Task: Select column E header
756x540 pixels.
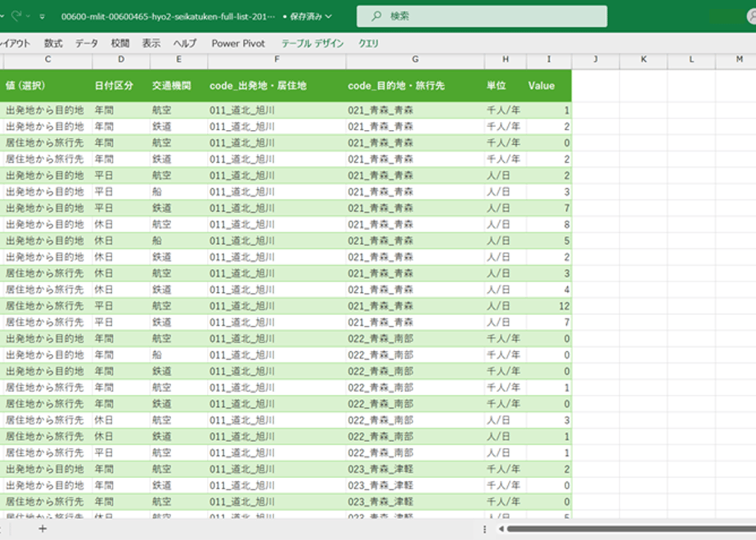Action: [x=179, y=59]
